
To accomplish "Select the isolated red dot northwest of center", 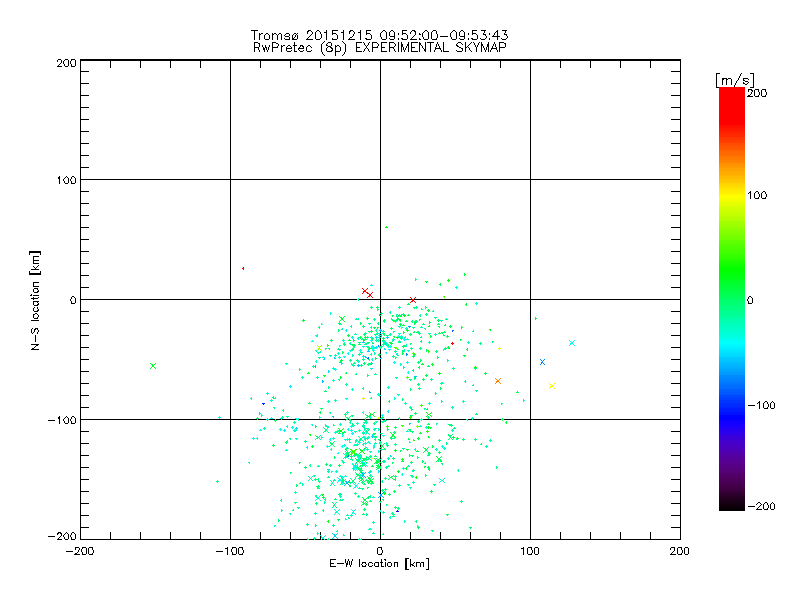I will click(243, 268).
